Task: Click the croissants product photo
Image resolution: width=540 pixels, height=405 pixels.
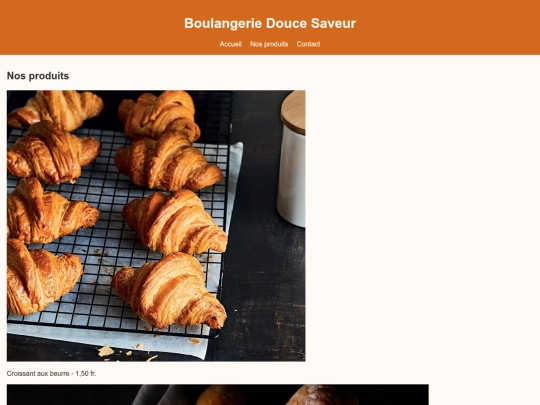Action: 156,226
